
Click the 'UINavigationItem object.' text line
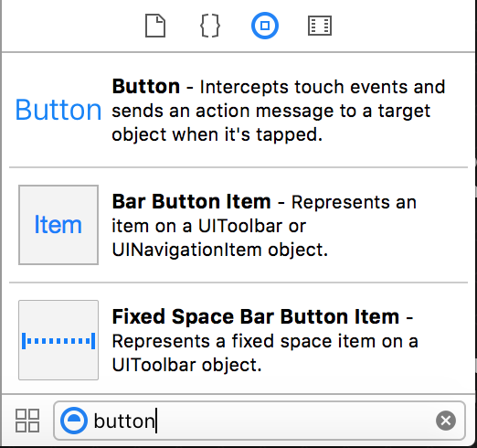pyautogui.click(x=220, y=250)
